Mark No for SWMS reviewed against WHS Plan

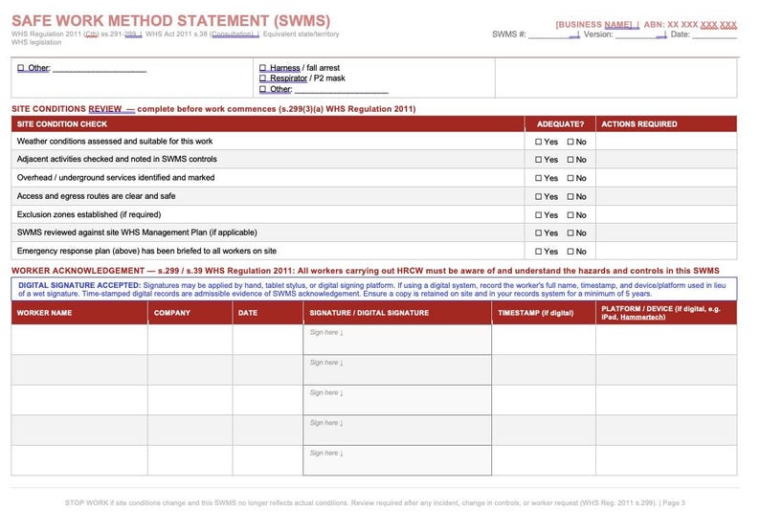point(570,233)
